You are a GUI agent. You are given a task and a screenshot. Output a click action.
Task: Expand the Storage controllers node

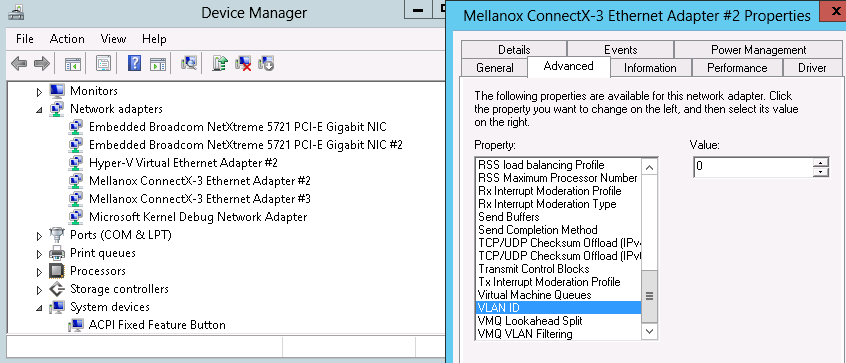[x=39, y=290]
